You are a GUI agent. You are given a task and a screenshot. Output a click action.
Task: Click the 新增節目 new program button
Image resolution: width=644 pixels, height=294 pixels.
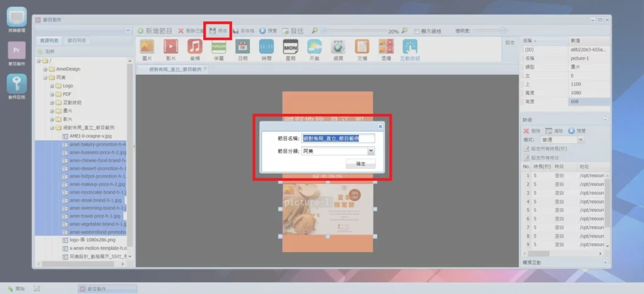click(155, 30)
